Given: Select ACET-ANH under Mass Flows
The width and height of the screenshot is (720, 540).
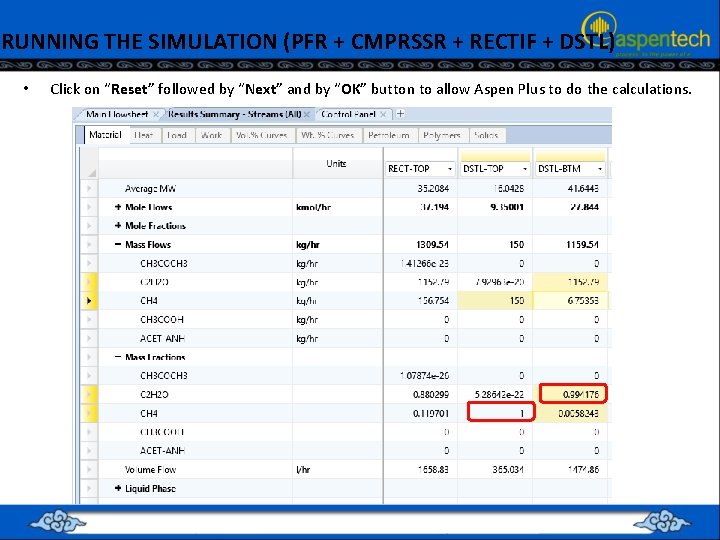Looking at the screenshot, I should [163, 338].
